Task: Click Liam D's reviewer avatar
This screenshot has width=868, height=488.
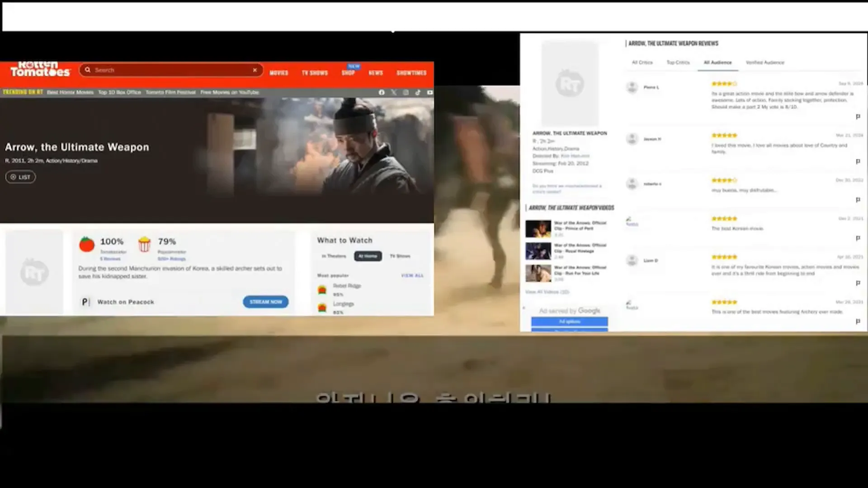Action: (632, 260)
